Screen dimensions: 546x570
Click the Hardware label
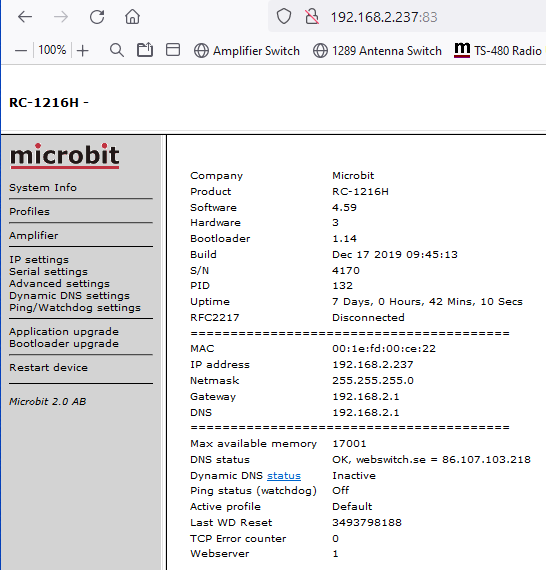click(215, 222)
